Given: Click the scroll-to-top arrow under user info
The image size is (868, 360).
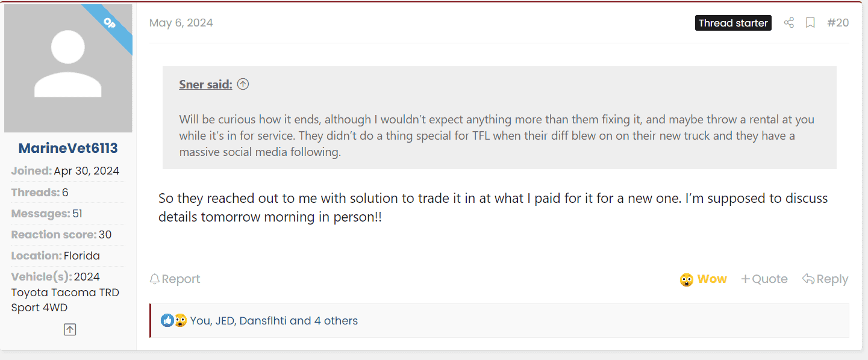Looking at the screenshot, I should (x=70, y=329).
